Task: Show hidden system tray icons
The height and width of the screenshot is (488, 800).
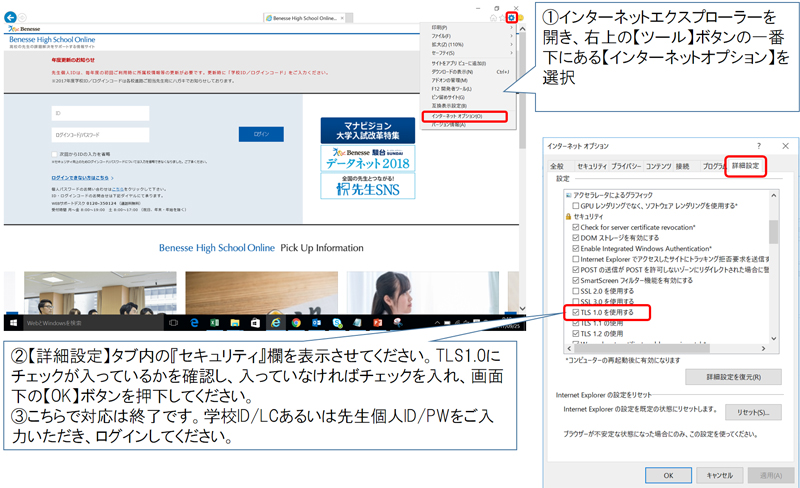Action: (x=437, y=323)
